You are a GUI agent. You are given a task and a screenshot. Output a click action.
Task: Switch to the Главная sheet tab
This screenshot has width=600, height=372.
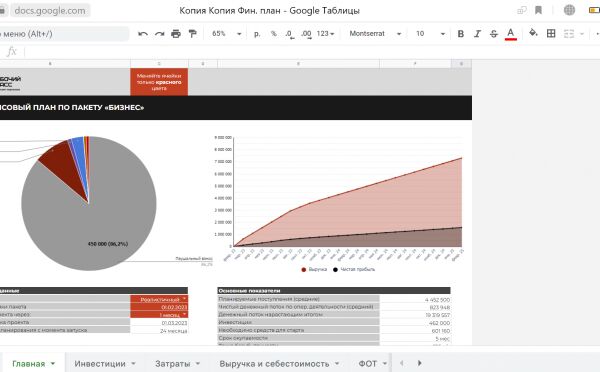point(29,364)
